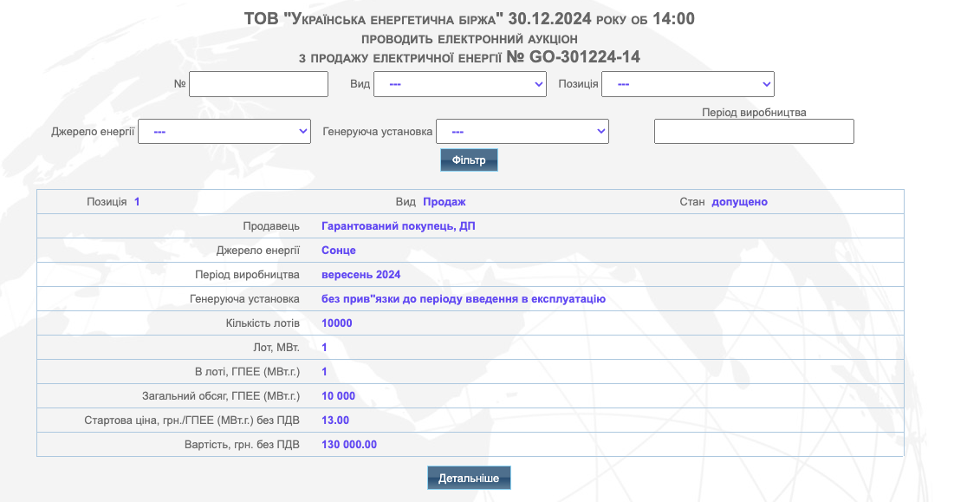Viewport: 980px width, 502px height.
Task: Click the Період виробництва input field
Action: coord(754,131)
